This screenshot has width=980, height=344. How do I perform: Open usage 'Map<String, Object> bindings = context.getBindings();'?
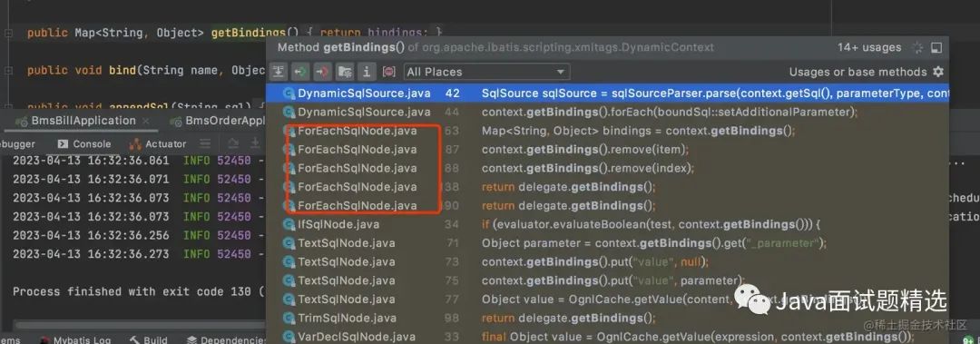(x=607, y=132)
